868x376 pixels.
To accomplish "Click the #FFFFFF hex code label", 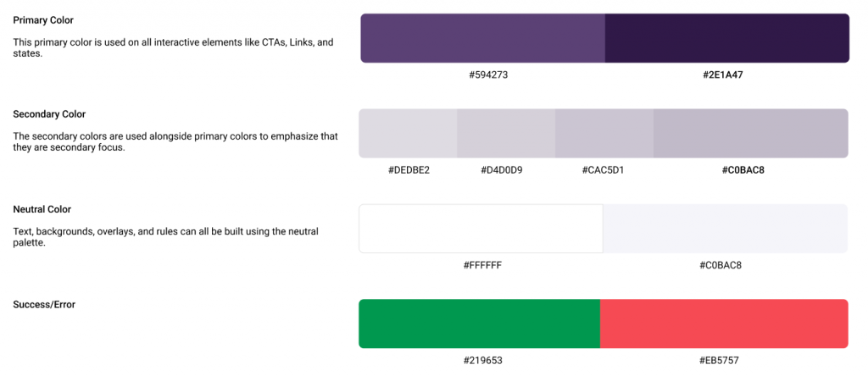I will click(x=482, y=266).
